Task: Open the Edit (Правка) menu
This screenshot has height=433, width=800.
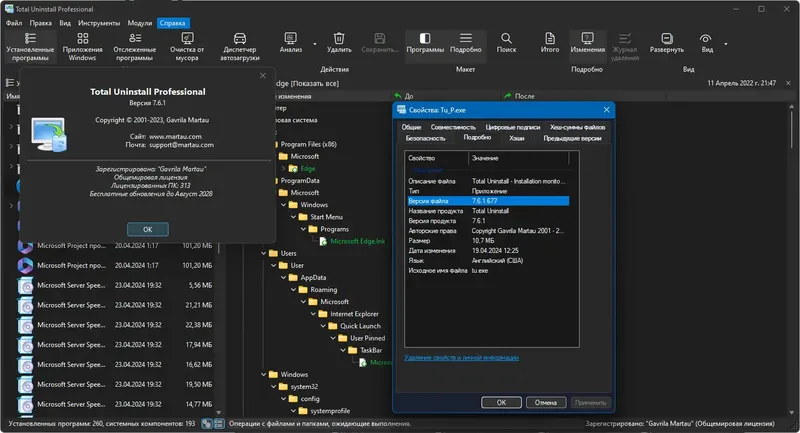Action: coord(40,23)
